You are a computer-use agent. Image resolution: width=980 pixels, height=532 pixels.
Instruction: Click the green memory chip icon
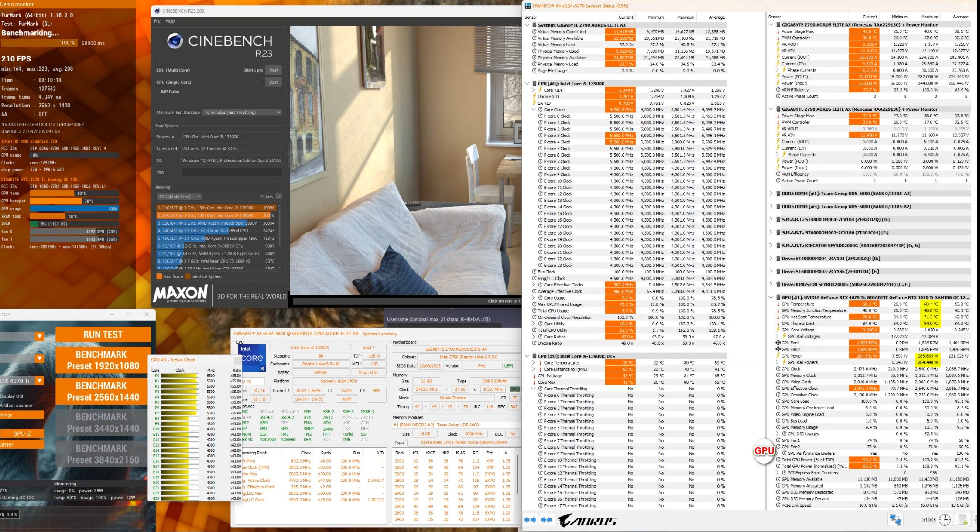tap(515, 389)
